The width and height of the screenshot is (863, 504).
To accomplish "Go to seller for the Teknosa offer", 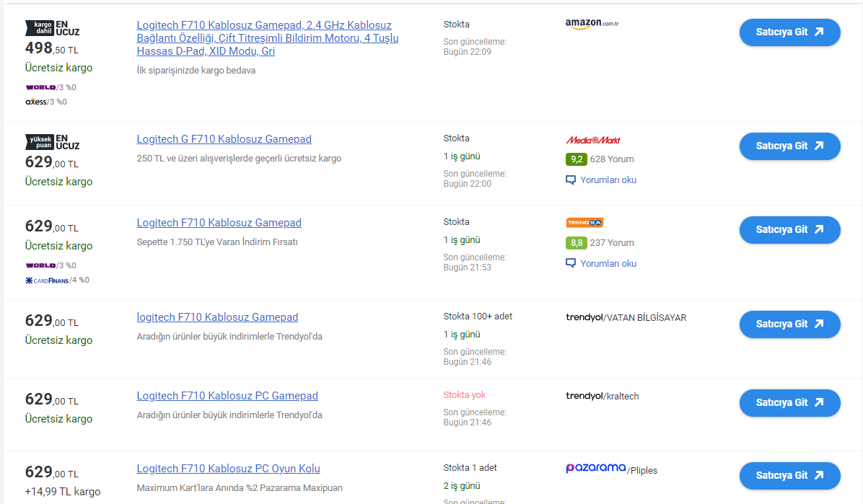I will 789,230.
